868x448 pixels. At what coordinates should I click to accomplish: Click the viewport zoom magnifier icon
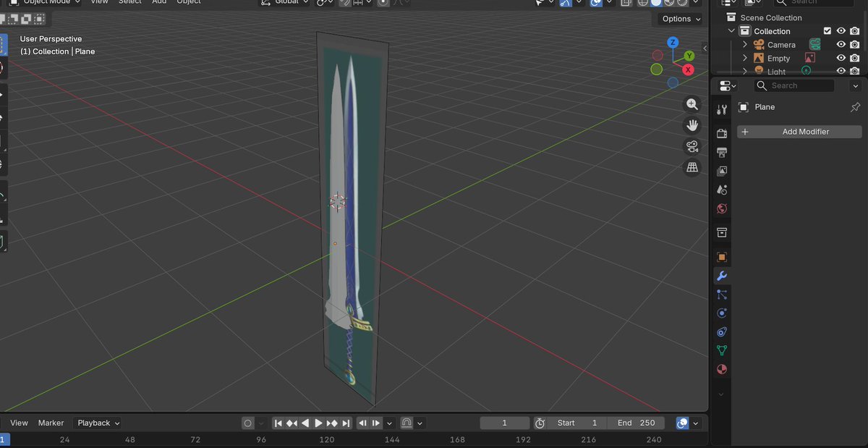pos(692,105)
